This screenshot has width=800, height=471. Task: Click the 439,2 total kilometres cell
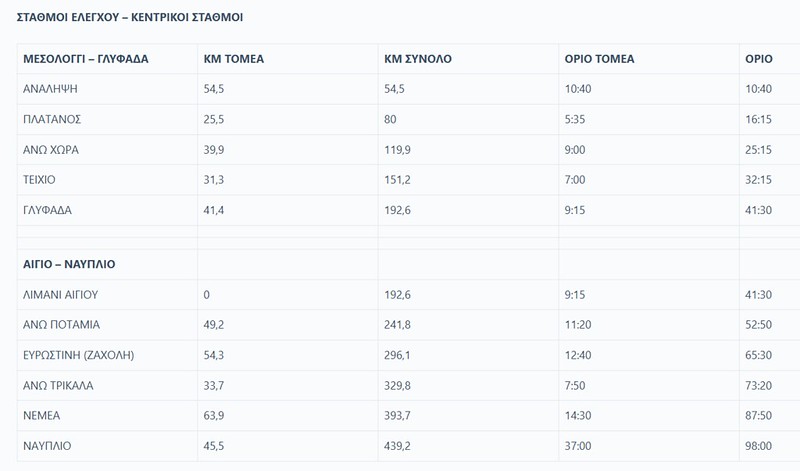(x=399, y=446)
